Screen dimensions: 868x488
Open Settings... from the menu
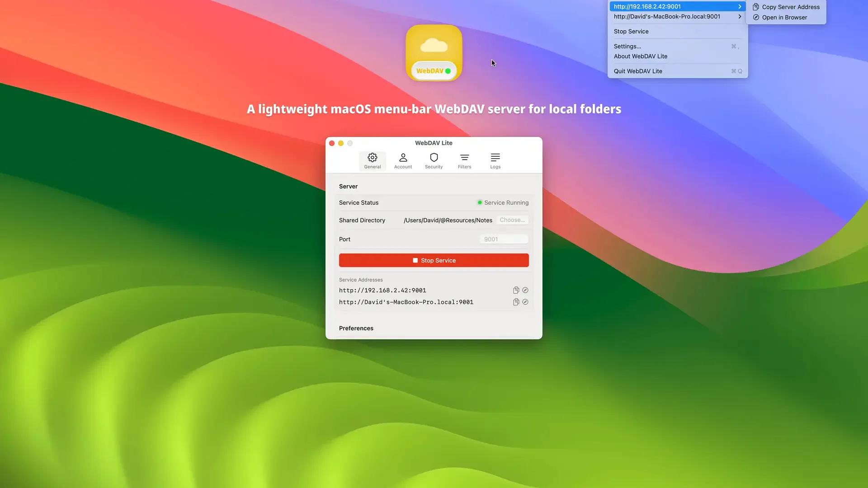point(677,46)
